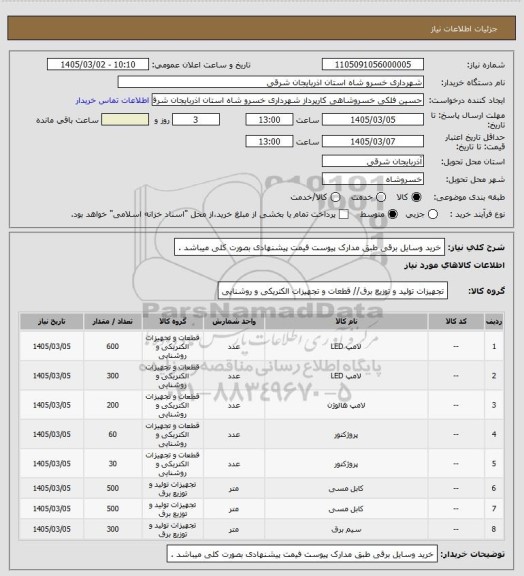Choose the جزیی purchase type radio
This screenshot has height=576, width=524.
click(433, 214)
